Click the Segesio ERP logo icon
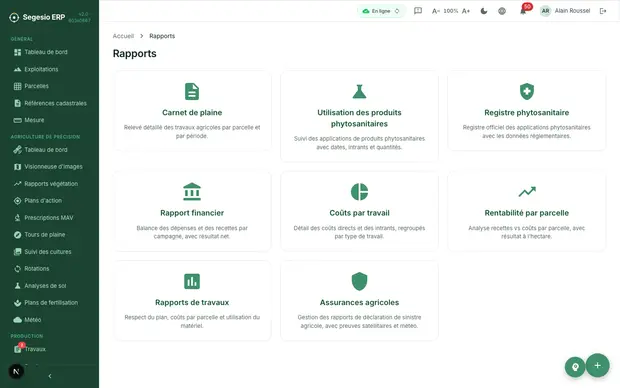The width and height of the screenshot is (620, 388). click(14, 17)
